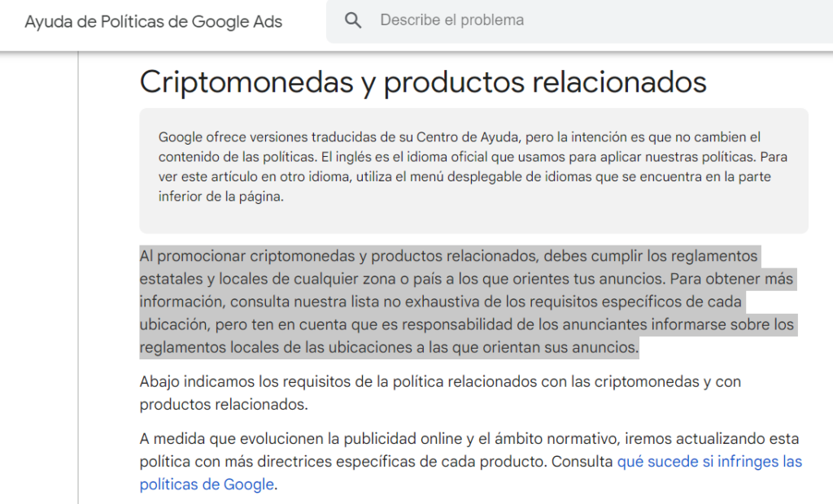Click the grey translation notice box
833x504 pixels.
474,171
